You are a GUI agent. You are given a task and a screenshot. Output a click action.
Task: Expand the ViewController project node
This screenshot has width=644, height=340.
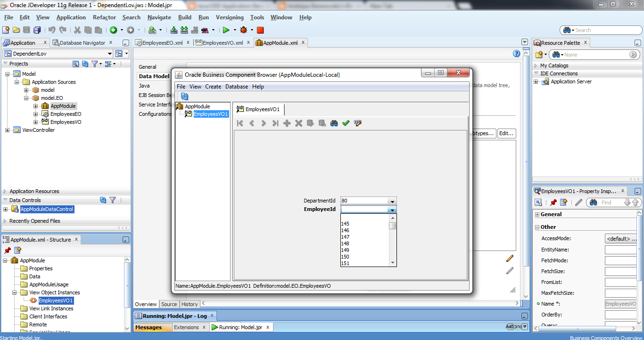pos(8,130)
